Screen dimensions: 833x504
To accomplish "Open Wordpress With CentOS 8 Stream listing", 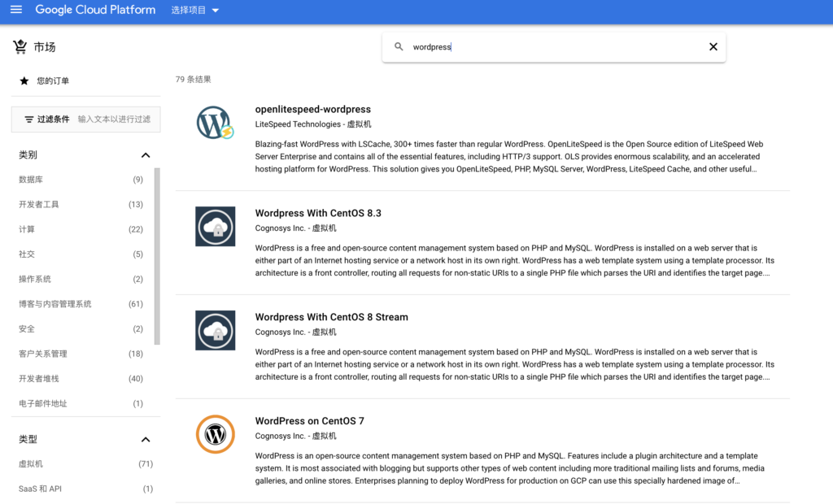I will (x=332, y=317).
